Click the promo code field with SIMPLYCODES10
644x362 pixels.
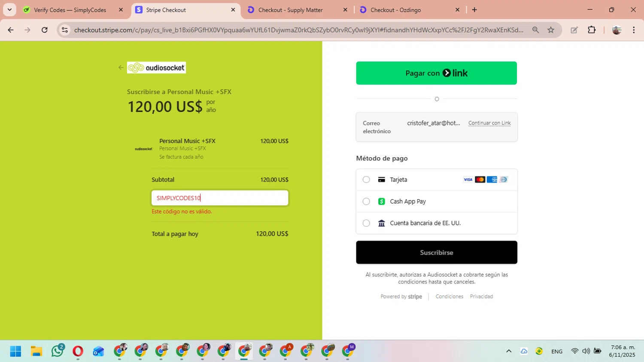coord(220,198)
